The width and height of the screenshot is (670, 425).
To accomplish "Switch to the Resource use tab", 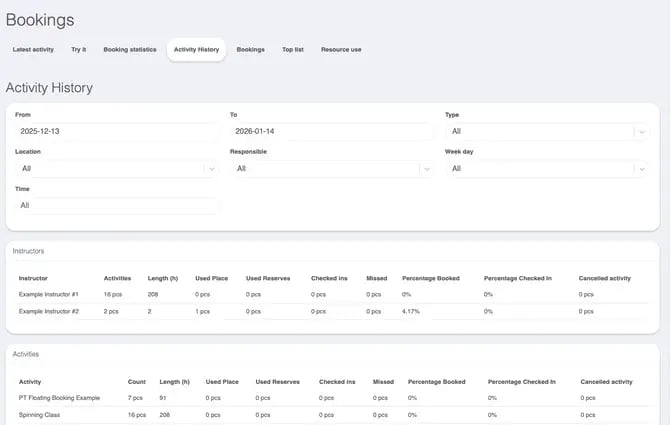I will [x=341, y=49].
